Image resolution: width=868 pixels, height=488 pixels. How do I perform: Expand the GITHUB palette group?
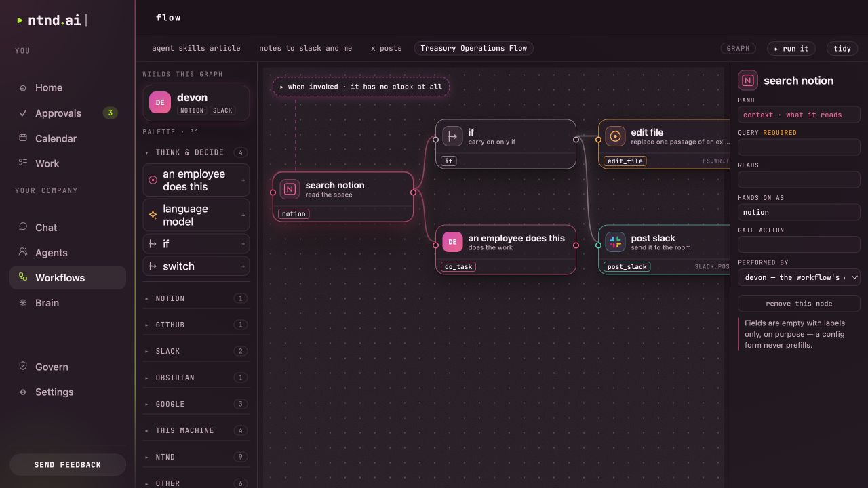(x=196, y=325)
